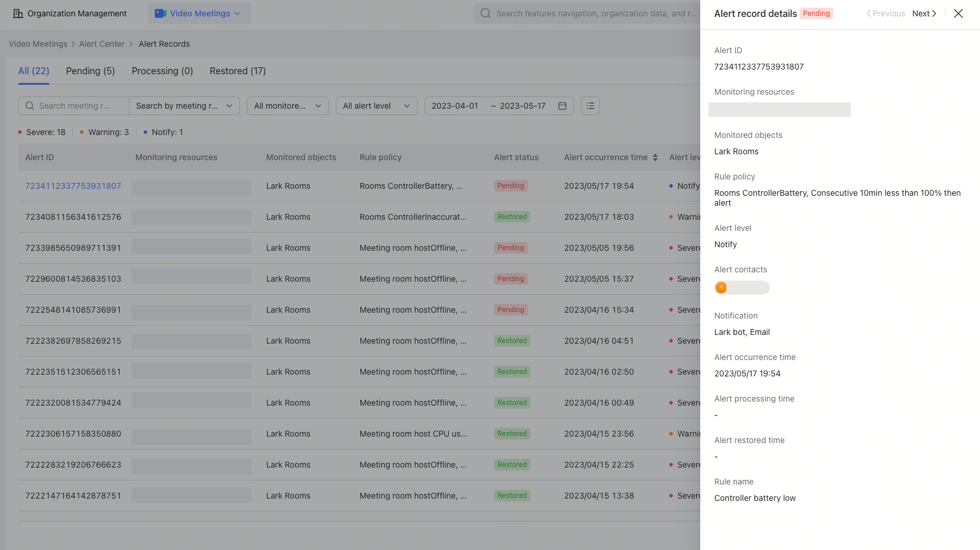Sort alerts using the Alert occurrence time arrows
The image size is (980, 550).
(655, 157)
